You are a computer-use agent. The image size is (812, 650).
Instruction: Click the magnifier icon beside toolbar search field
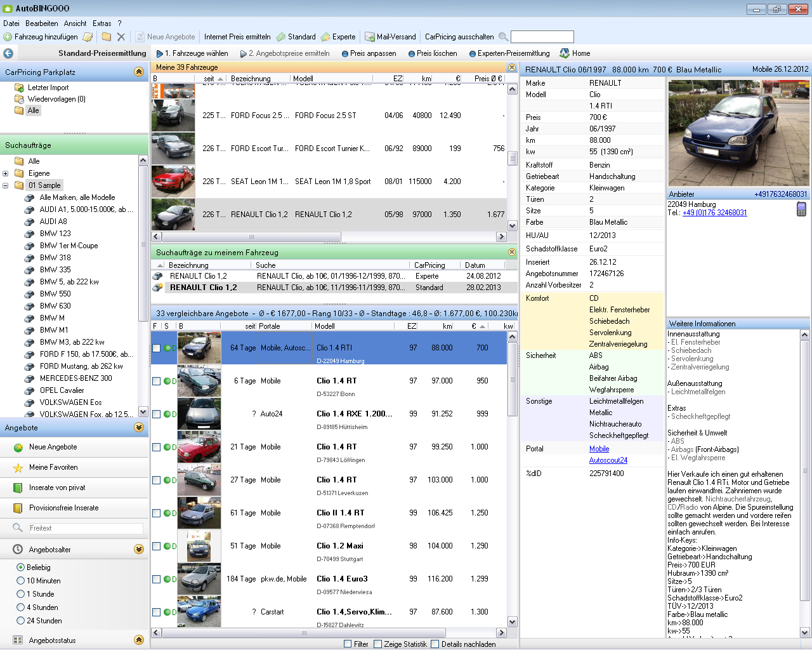point(503,37)
